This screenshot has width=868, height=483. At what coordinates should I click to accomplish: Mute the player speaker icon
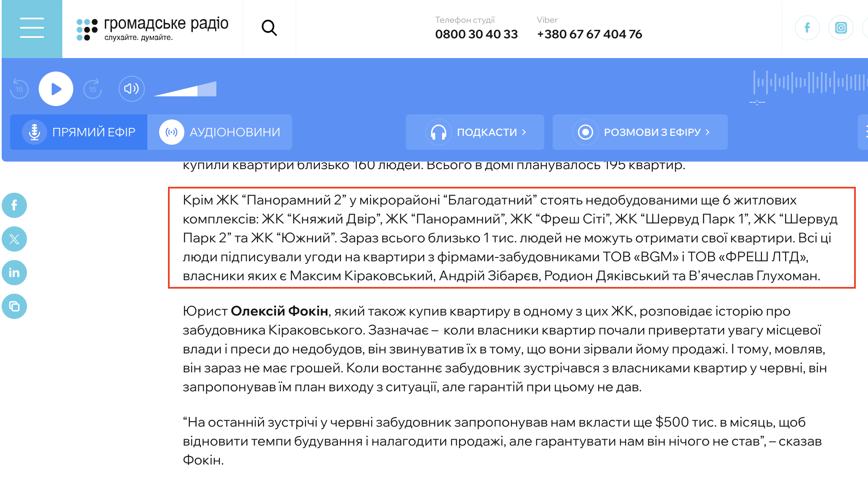tap(132, 89)
